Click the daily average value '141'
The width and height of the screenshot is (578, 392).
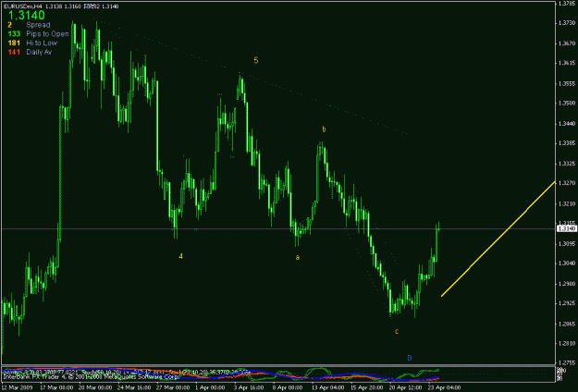click(x=14, y=53)
